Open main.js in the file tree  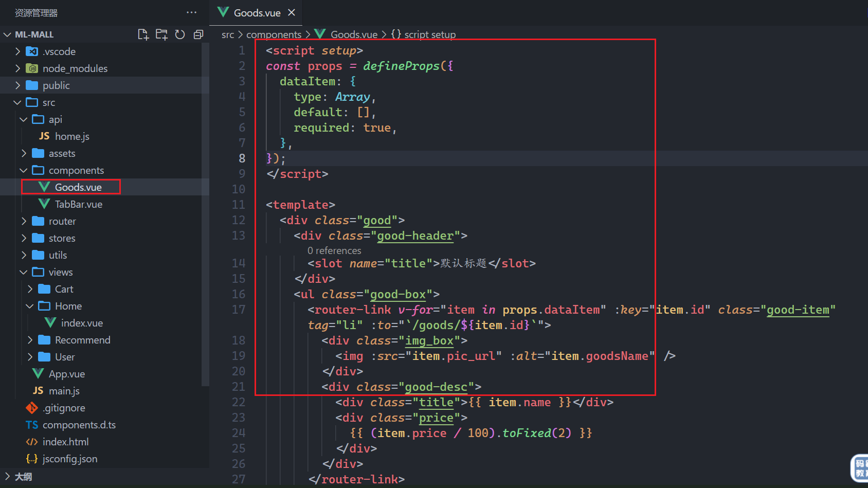click(x=64, y=391)
